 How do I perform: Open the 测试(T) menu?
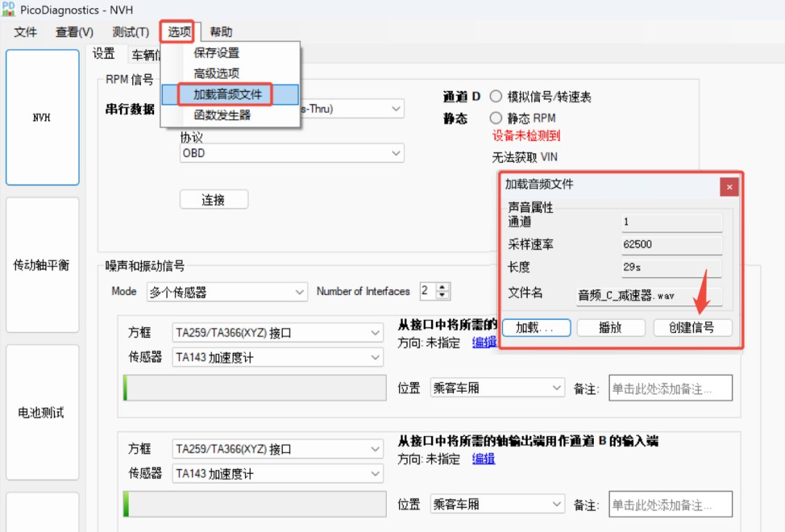click(x=131, y=32)
